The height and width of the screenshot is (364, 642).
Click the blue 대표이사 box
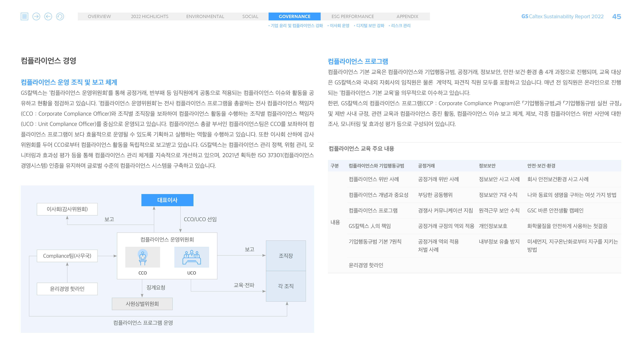click(167, 200)
